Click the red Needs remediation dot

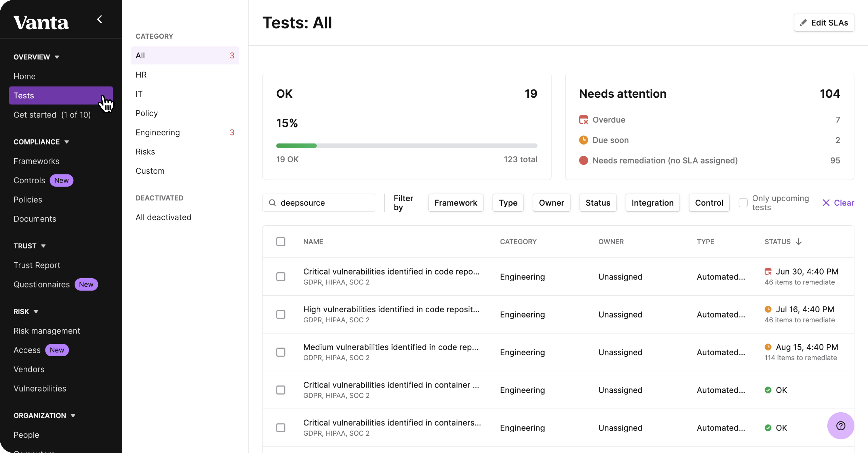point(584,161)
